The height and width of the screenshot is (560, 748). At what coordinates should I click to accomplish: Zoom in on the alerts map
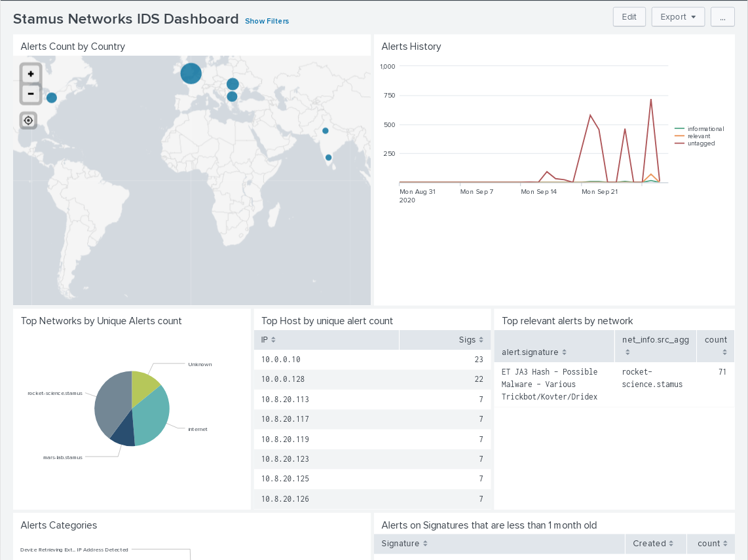point(30,75)
